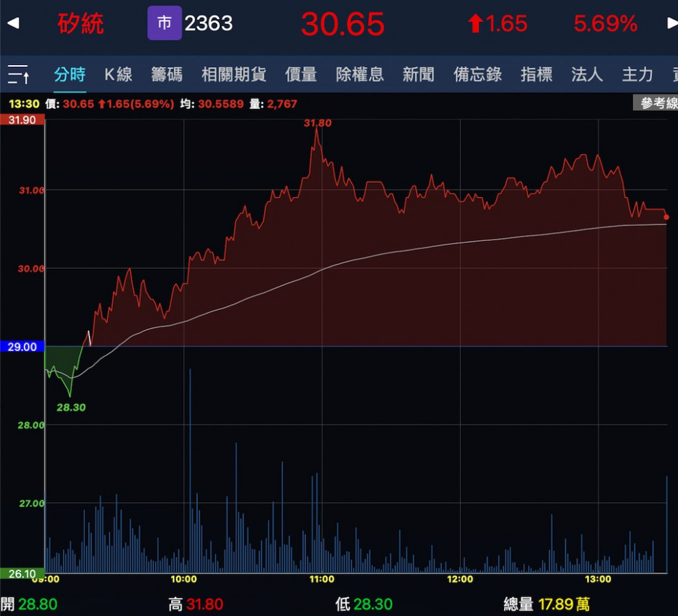Click the current price 30.65 in header
Screen dimensions: 678x616
[x=343, y=24]
